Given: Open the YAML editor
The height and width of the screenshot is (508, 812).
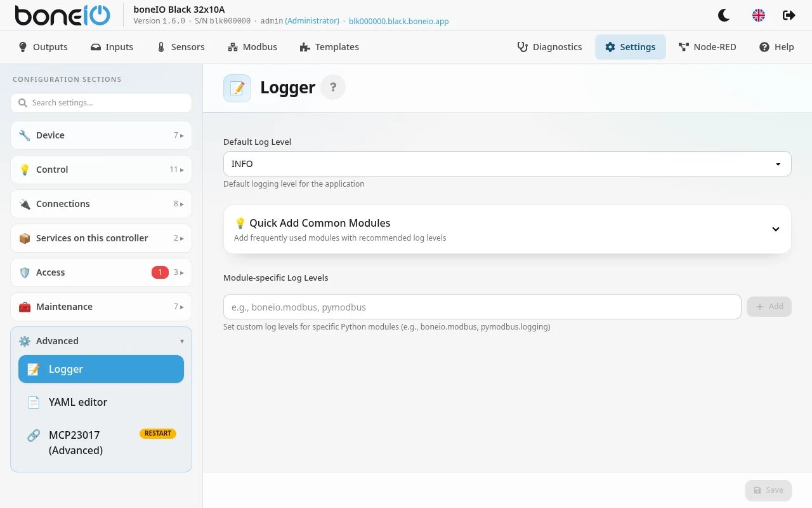Looking at the screenshot, I should pos(101,402).
